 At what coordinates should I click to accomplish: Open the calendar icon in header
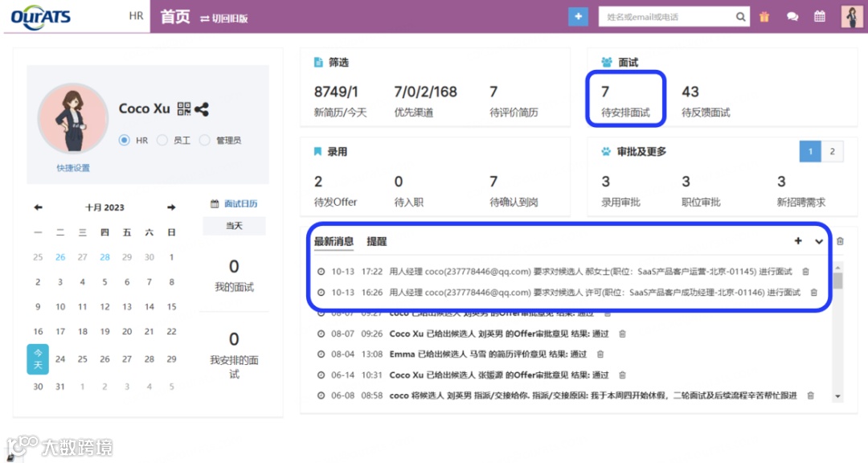pyautogui.click(x=820, y=17)
